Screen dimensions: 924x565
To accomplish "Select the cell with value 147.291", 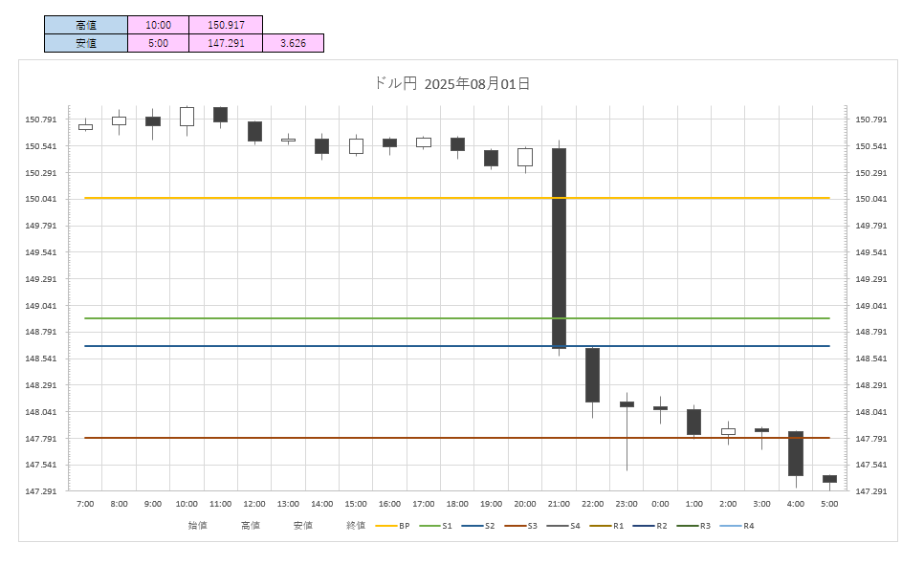I will pyautogui.click(x=226, y=43).
